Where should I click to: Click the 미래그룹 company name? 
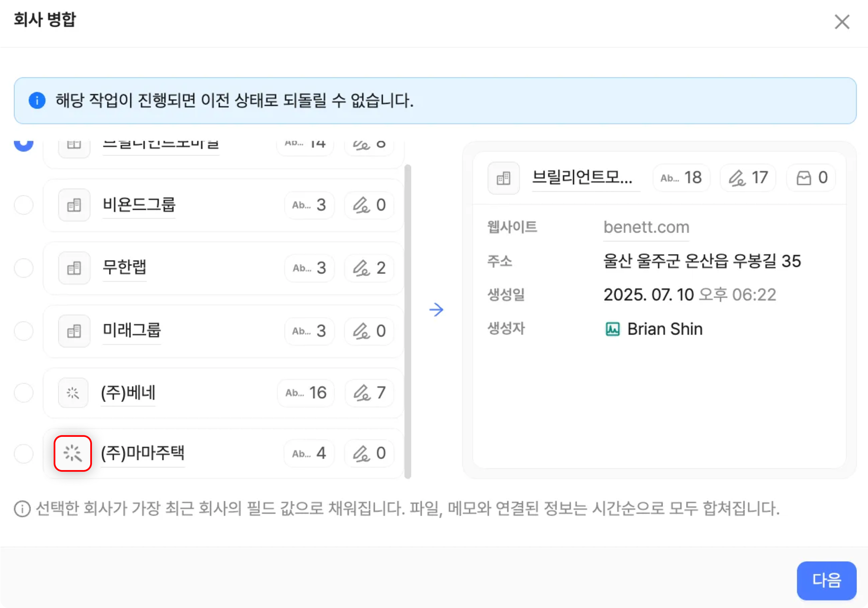click(x=131, y=330)
